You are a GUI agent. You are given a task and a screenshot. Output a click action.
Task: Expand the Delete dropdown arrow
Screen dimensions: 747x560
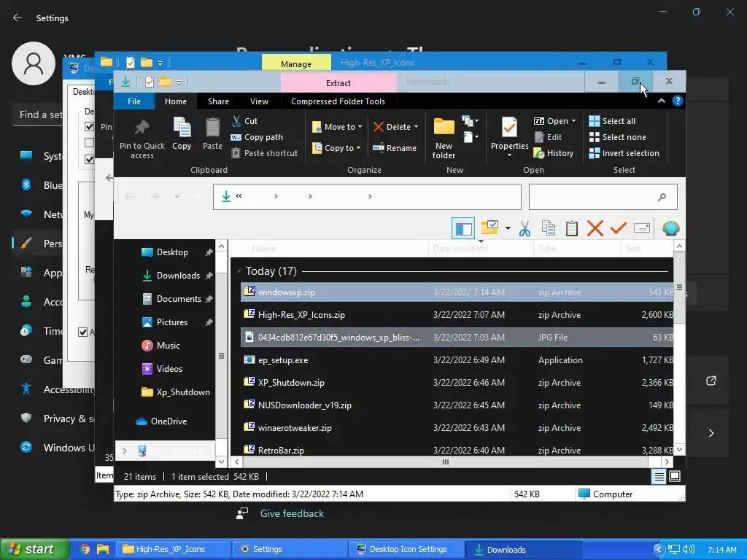(416, 127)
